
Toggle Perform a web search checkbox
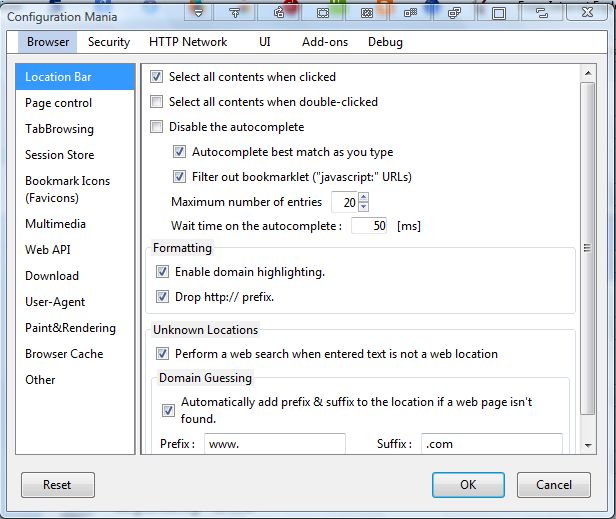pos(162,354)
